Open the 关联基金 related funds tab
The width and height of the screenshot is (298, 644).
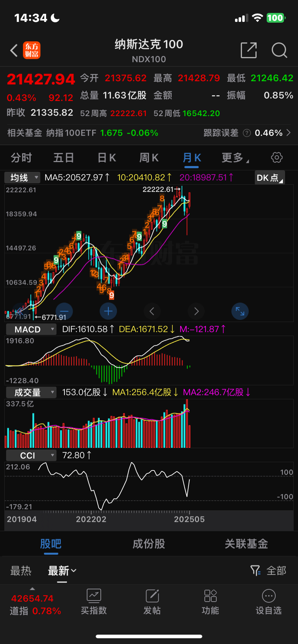point(247,544)
